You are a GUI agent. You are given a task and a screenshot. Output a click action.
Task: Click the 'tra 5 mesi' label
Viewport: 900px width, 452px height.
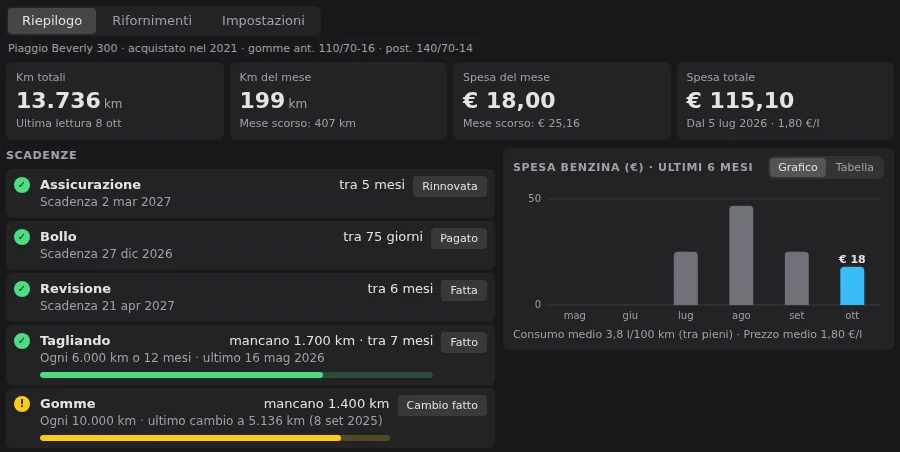pyautogui.click(x=372, y=184)
